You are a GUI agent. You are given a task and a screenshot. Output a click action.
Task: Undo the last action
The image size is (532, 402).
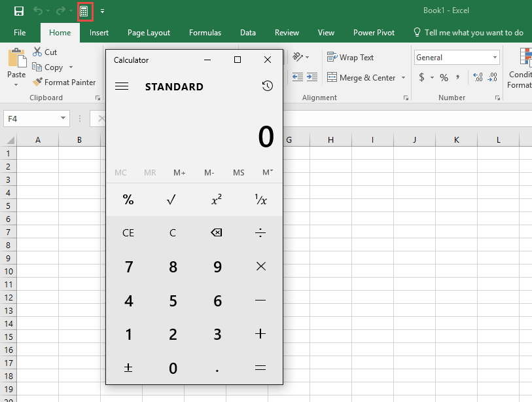point(37,10)
